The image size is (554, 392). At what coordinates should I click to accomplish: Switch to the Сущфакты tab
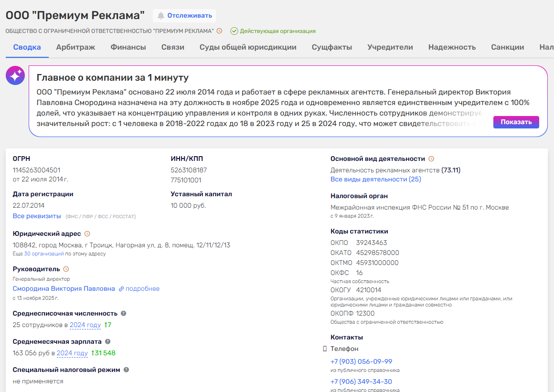click(x=332, y=47)
